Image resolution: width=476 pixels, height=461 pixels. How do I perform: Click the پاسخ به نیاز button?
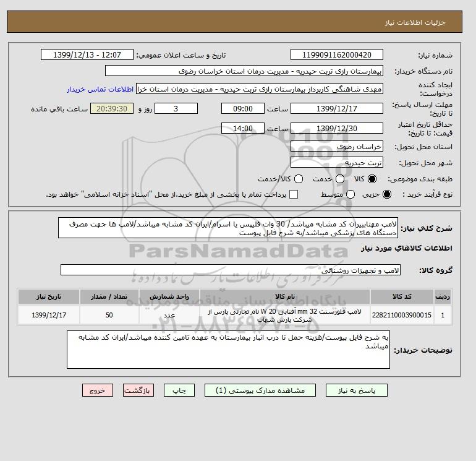(x=357, y=390)
